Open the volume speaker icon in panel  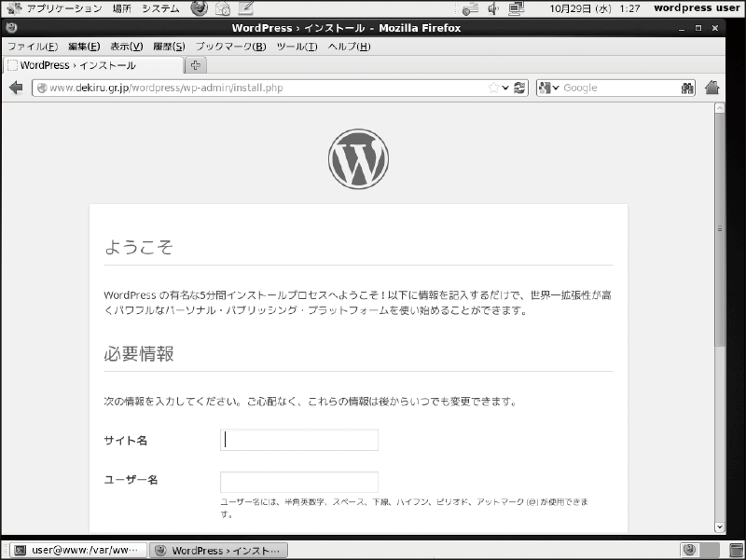493,8
